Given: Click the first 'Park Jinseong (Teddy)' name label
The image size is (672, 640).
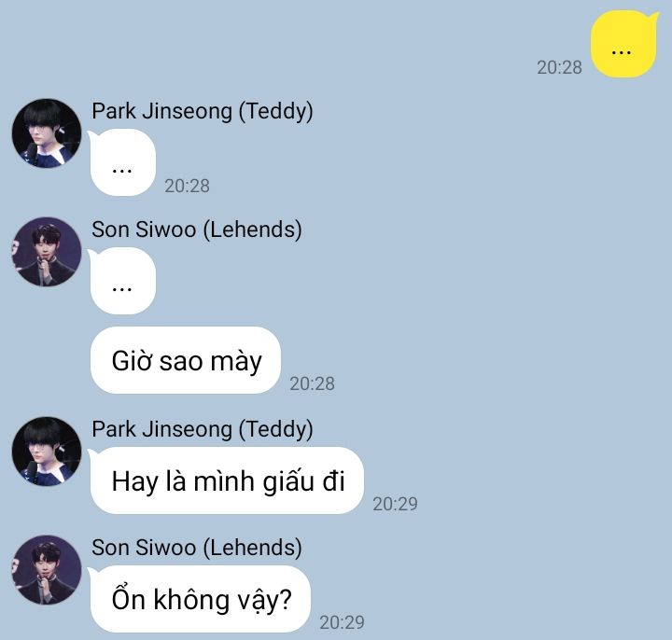Looking at the screenshot, I should pyautogui.click(x=203, y=111).
